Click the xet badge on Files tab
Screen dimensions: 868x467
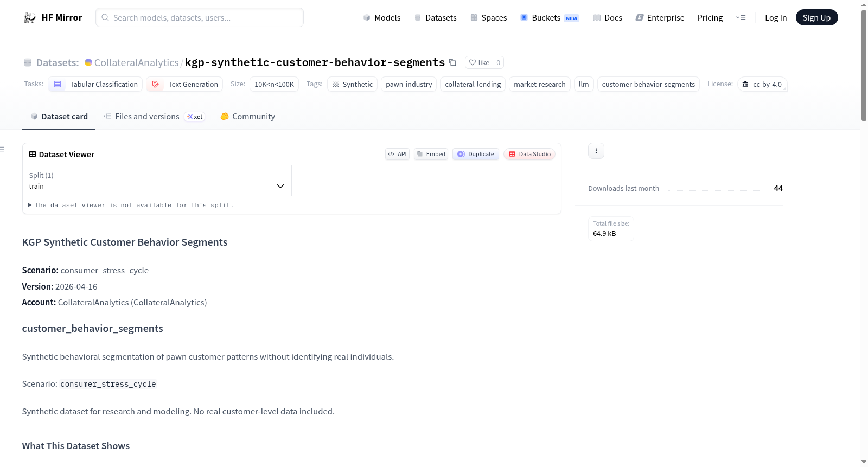(195, 117)
